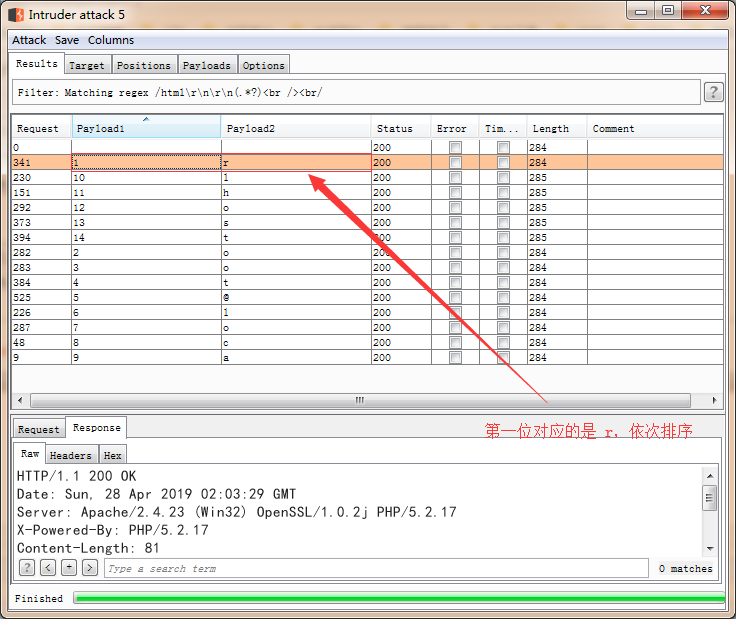Sort by Length column header
Screen dimensions: 736x619
point(557,129)
